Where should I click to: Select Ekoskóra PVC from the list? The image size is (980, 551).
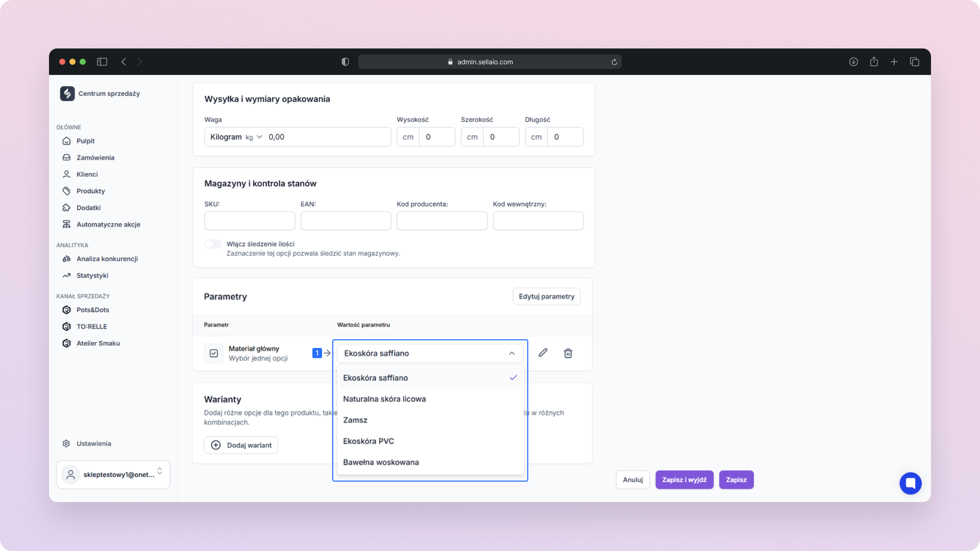[x=430, y=441]
